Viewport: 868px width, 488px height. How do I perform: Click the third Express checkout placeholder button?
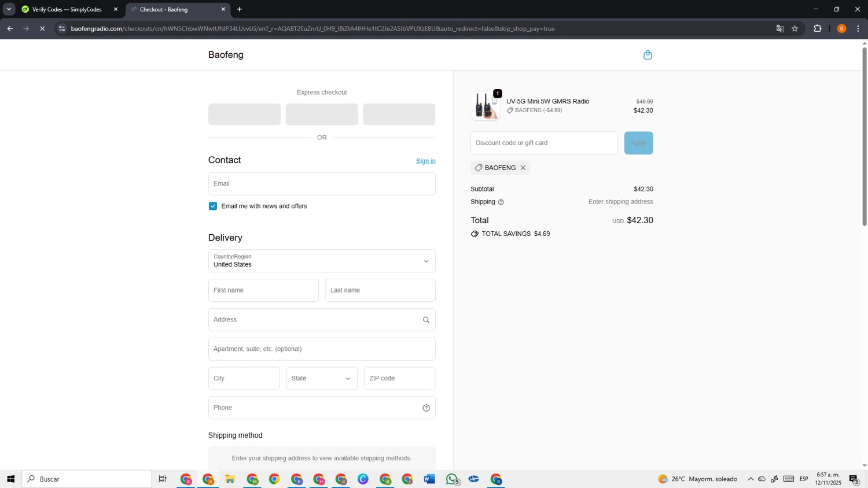point(399,114)
